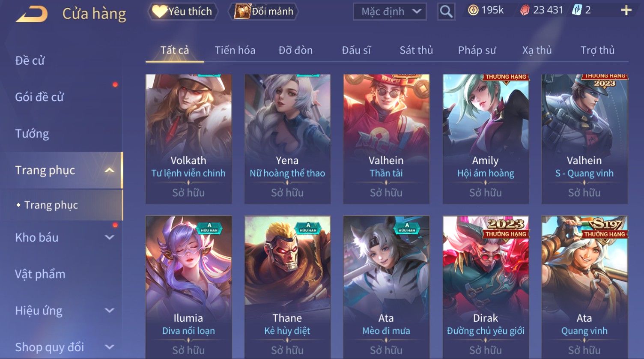Screen dimensions: 644x359
Task: Open Gói đề cử in sidebar
Action: point(39,97)
